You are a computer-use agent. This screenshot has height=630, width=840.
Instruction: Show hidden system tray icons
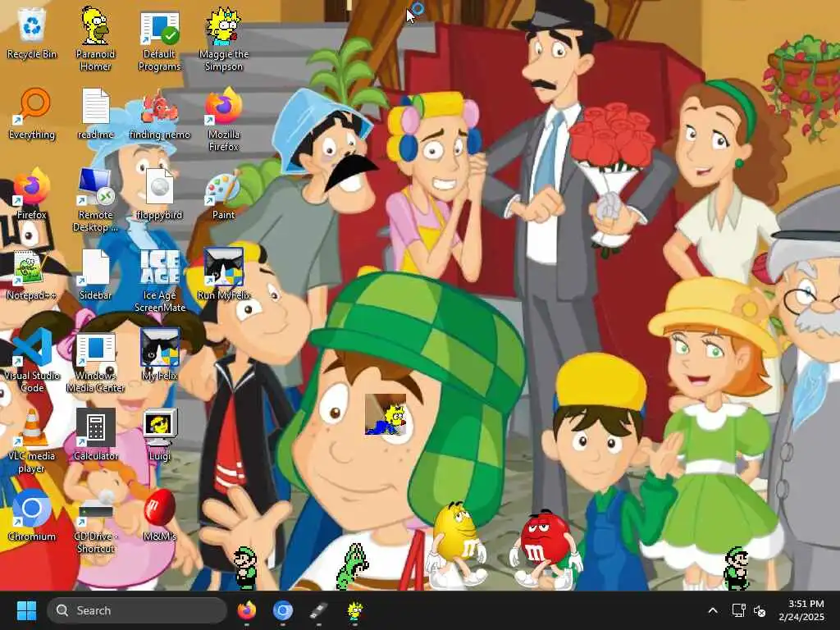point(713,610)
